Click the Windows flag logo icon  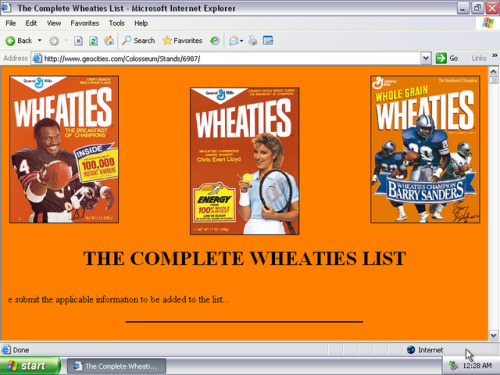point(488,23)
